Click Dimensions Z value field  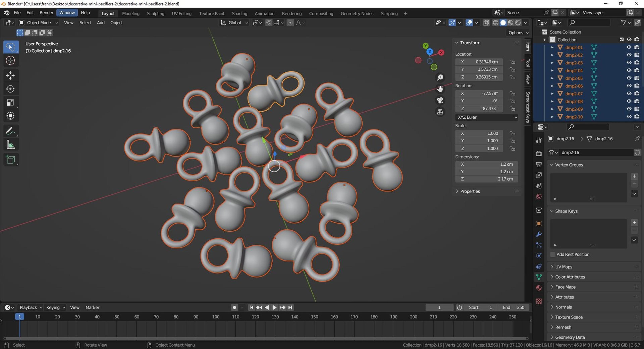click(487, 179)
